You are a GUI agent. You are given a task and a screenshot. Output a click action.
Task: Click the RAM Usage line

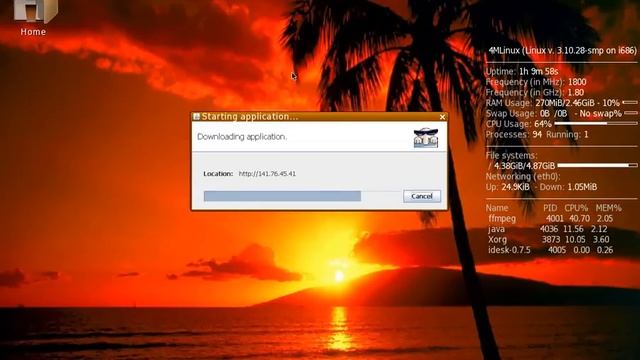[561, 103]
